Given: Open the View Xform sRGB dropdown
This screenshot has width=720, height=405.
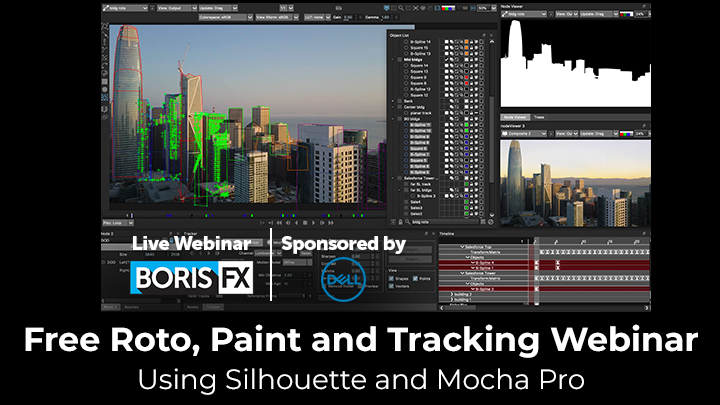Looking at the screenshot, I should pyautogui.click(x=277, y=17).
